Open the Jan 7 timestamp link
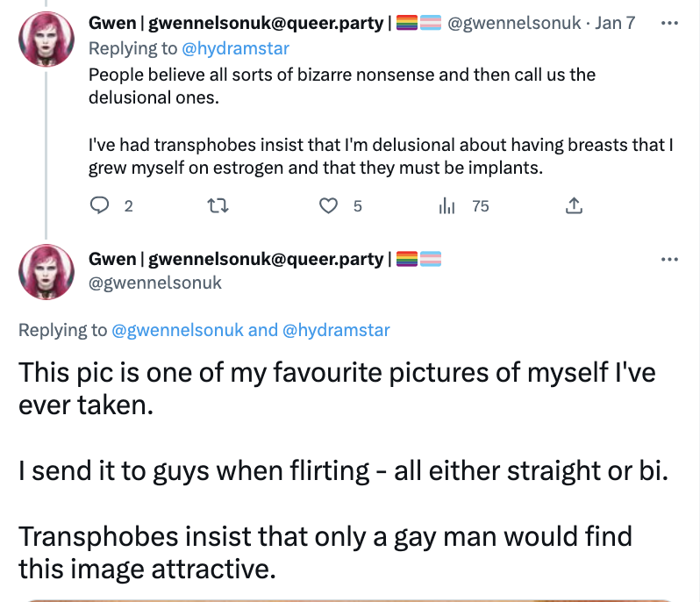The width and height of the screenshot is (700, 602). coord(615,23)
